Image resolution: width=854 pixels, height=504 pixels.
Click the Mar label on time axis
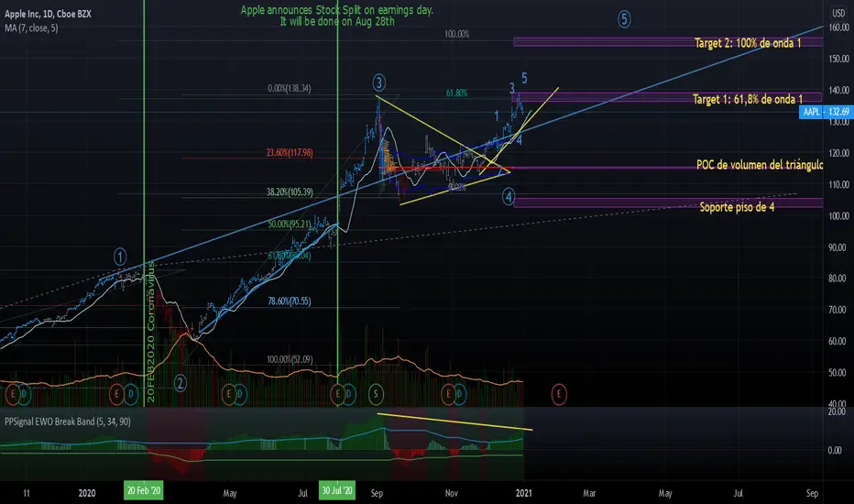tap(589, 493)
